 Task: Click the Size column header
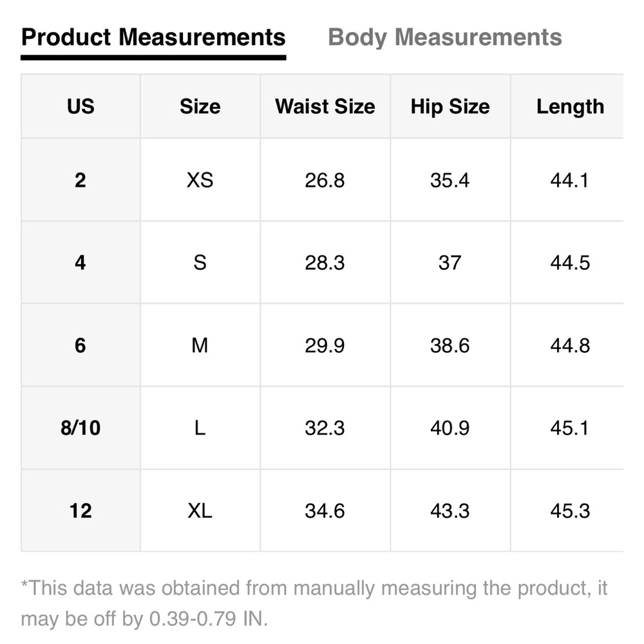click(x=200, y=106)
